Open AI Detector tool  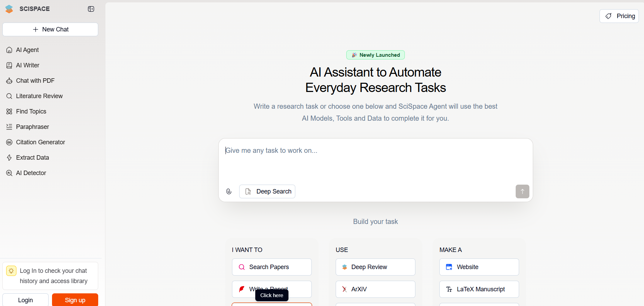[x=26, y=173]
